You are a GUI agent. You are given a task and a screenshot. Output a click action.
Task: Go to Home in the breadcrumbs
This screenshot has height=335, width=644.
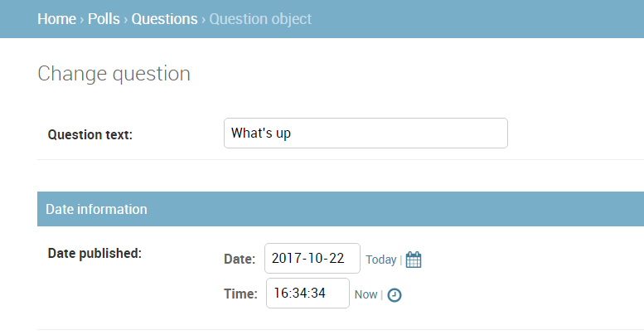coord(56,19)
